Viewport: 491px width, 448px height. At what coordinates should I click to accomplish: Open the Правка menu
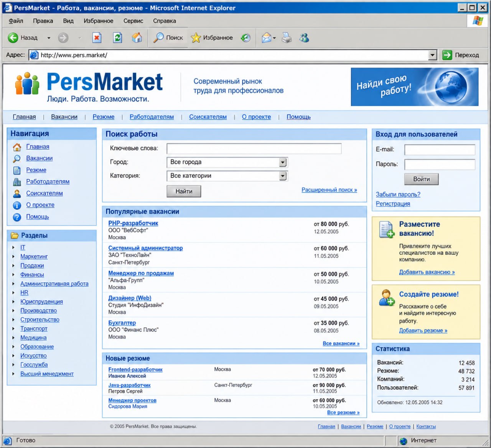tap(43, 21)
